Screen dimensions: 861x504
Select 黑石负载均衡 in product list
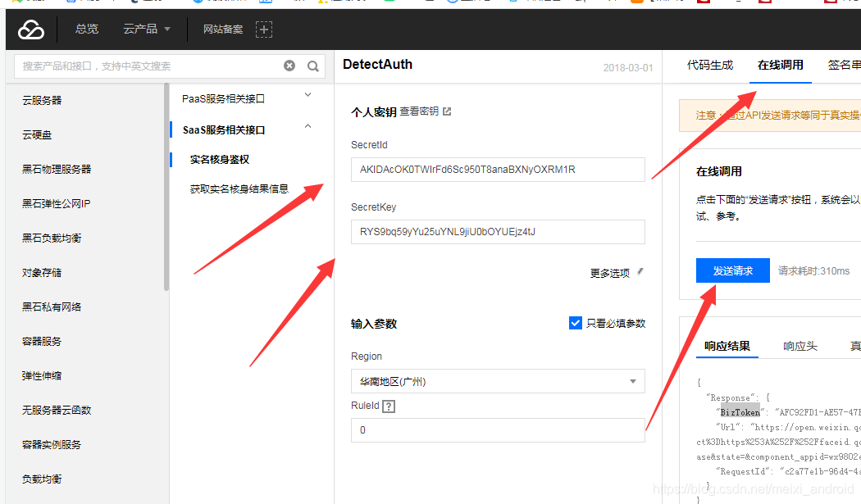[52, 238]
